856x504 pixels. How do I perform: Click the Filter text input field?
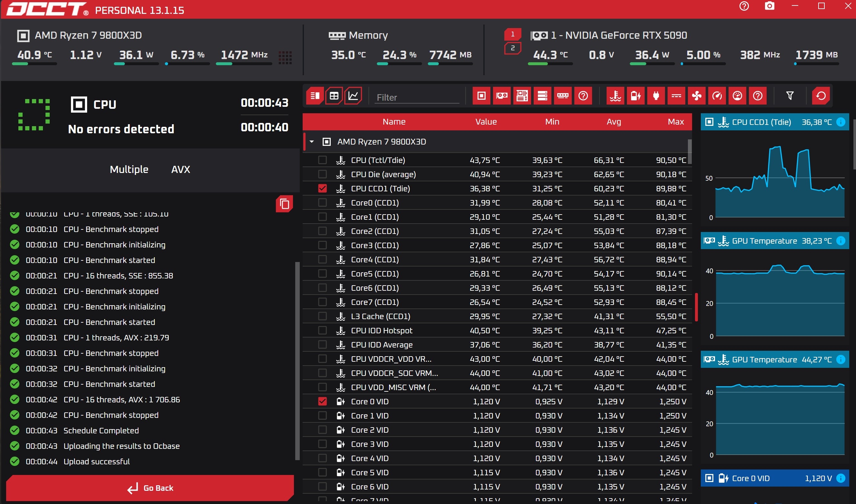point(417,97)
